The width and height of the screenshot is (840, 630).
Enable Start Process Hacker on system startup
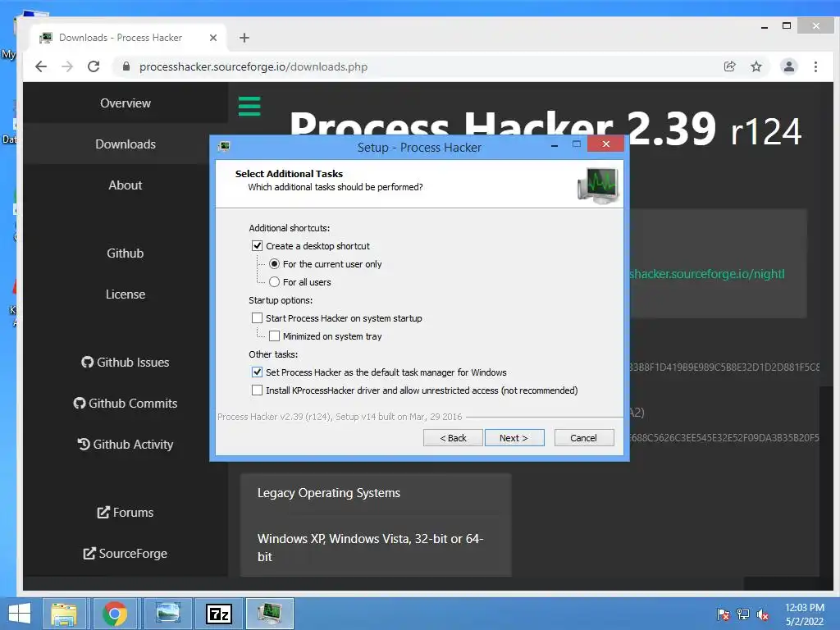point(257,318)
